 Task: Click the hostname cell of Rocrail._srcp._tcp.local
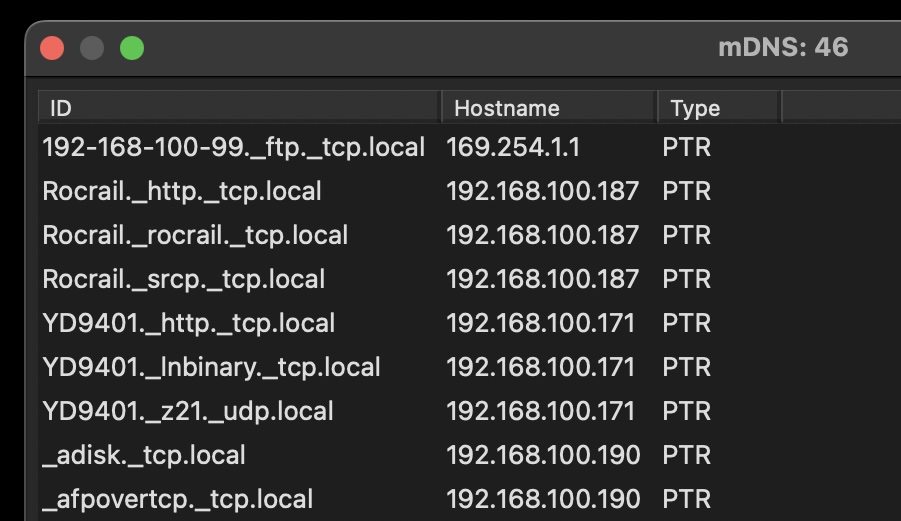(x=542, y=279)
